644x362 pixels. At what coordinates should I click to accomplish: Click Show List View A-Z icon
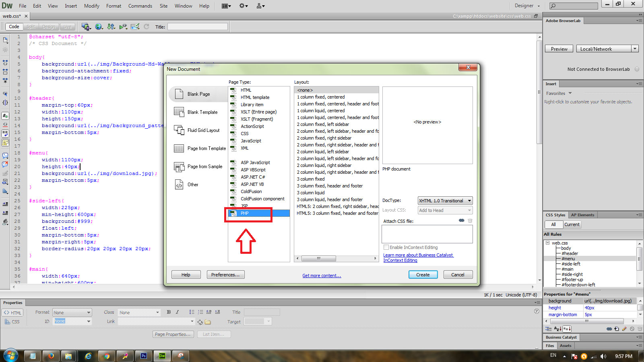(x=557, y=329)
